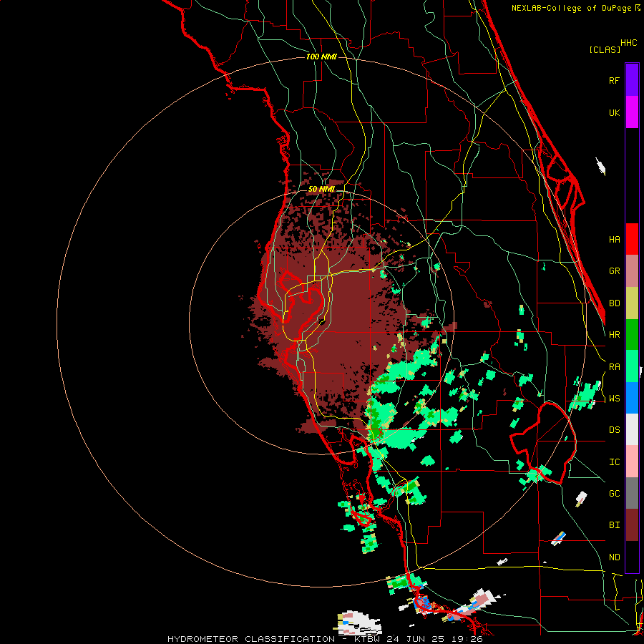Click the 'HR' legend label
This screenshot has width=644, height=644.
tap(614, 335)
